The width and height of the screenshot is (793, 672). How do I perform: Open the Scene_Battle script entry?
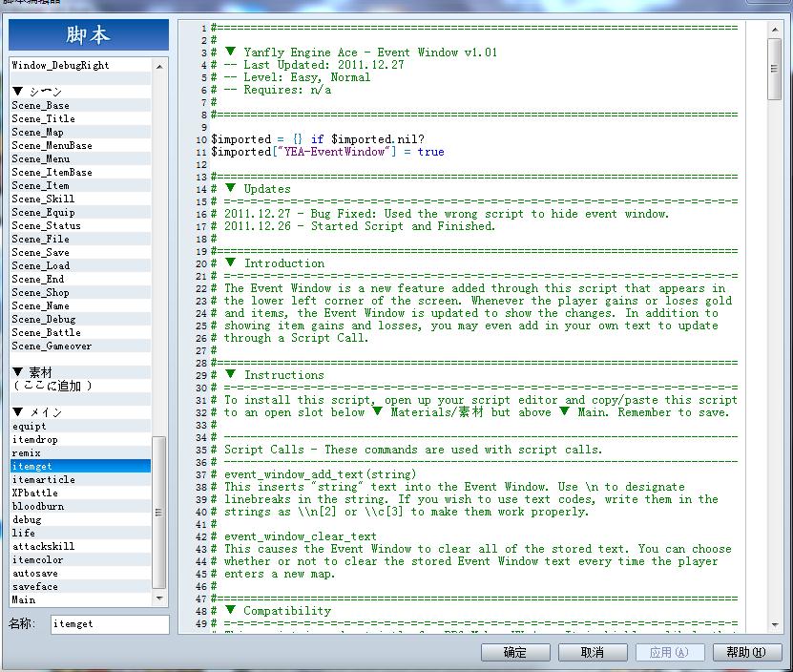pos(80,333)
